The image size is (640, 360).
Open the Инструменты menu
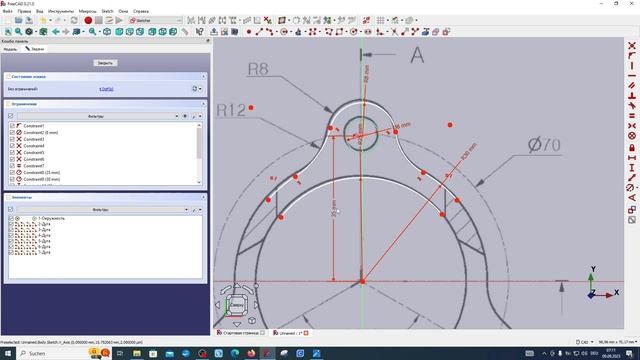[x=61, y=11]
